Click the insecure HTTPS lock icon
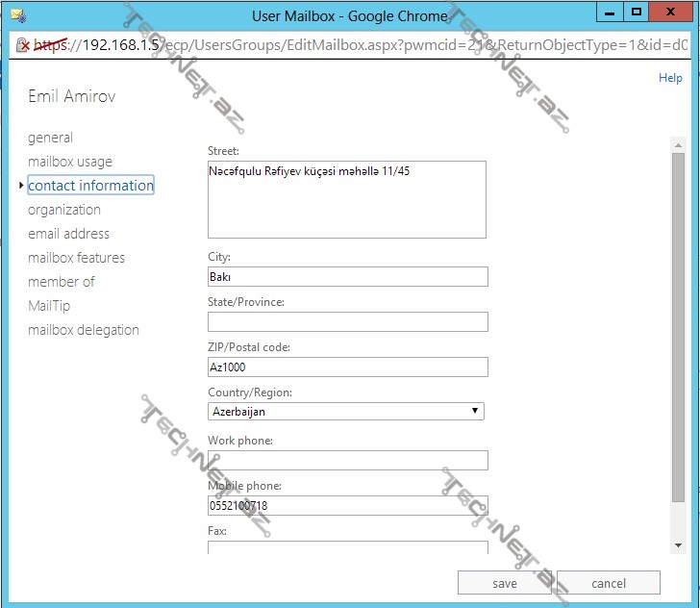This screenshot has height=608, width=700. coord(22,45)
